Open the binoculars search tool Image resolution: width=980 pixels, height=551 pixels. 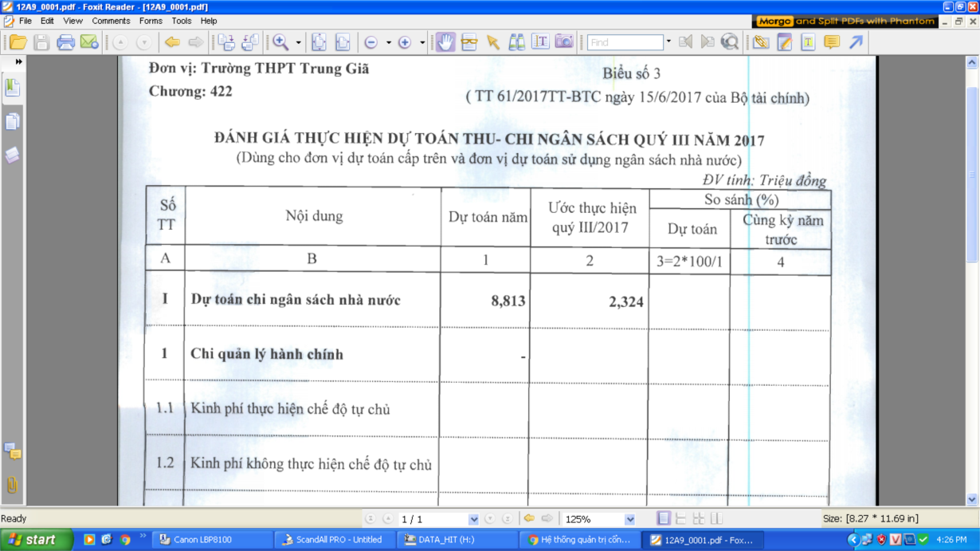coord(516,42)
